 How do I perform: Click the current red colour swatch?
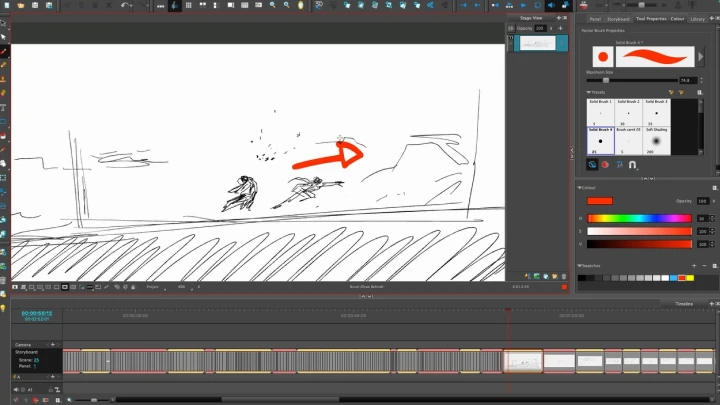[x=600, y=201]
